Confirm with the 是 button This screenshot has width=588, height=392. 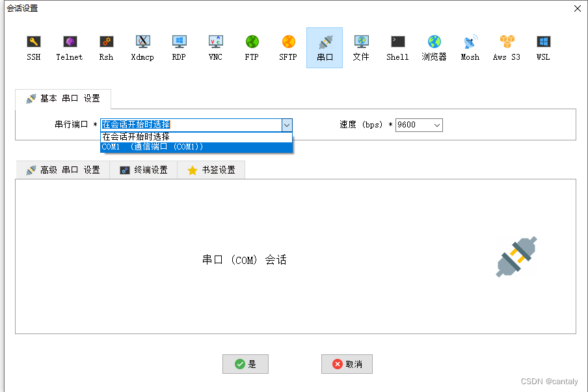245,364
